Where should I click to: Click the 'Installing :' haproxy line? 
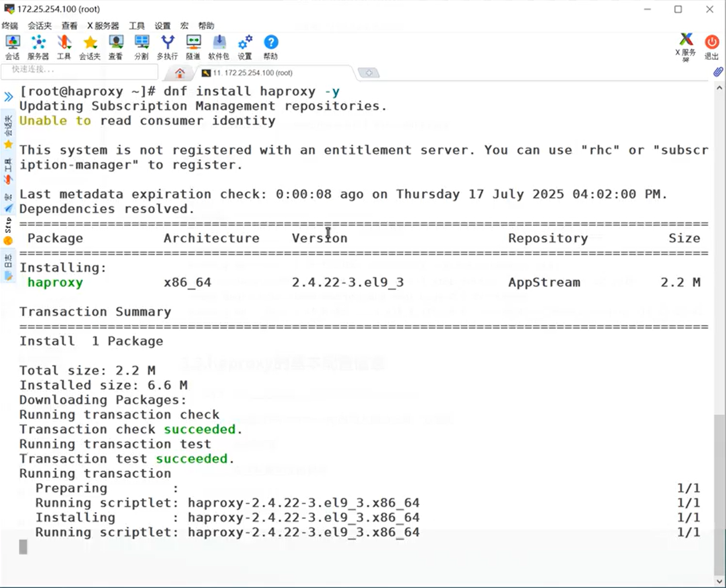click(x=227, y=517)
